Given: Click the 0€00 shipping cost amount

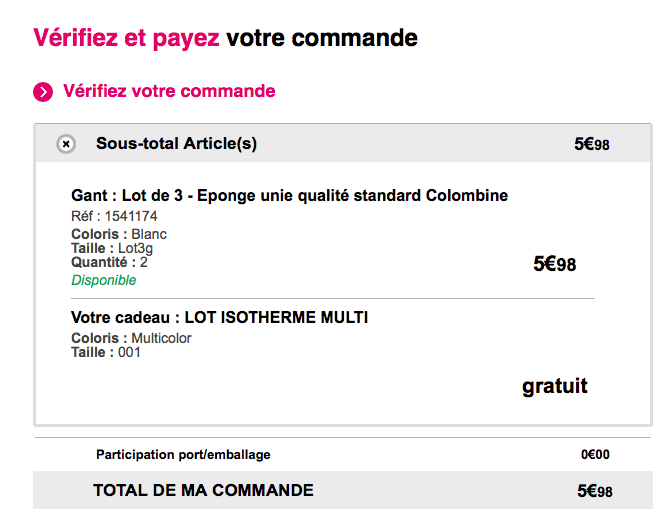Looking at the screenshot, I should 595,455.
